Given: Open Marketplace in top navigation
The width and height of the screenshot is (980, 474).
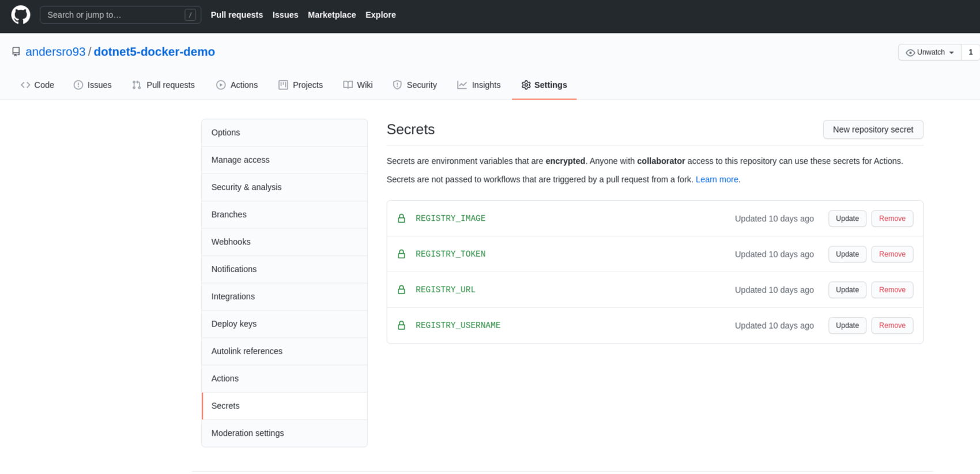Looking at the screenshot, I should (332, 15).
